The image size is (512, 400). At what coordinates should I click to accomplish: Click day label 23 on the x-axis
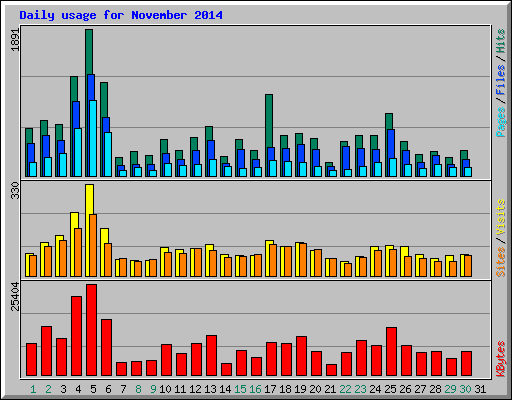[x=360, y=389]
